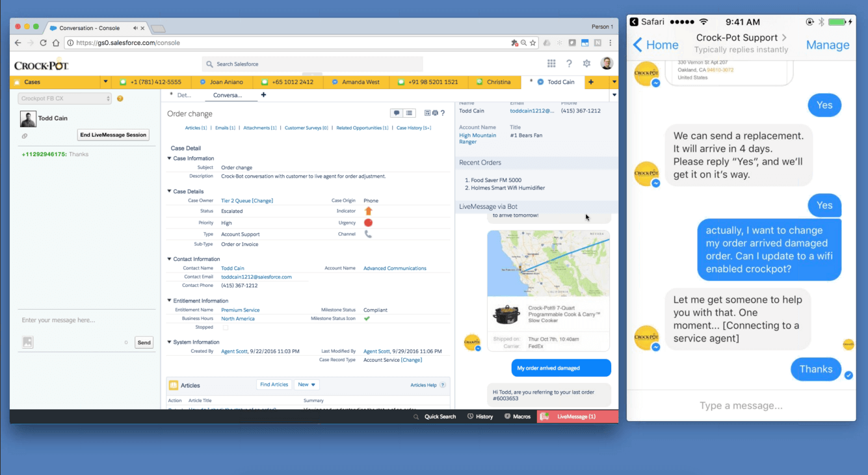Switch to the Amanda West tab

pos(356,82)
